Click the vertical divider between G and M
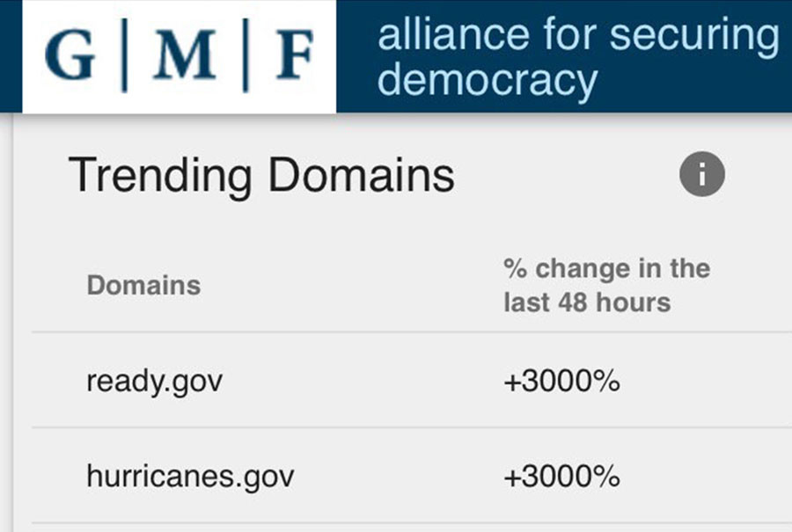 [124, 55]
